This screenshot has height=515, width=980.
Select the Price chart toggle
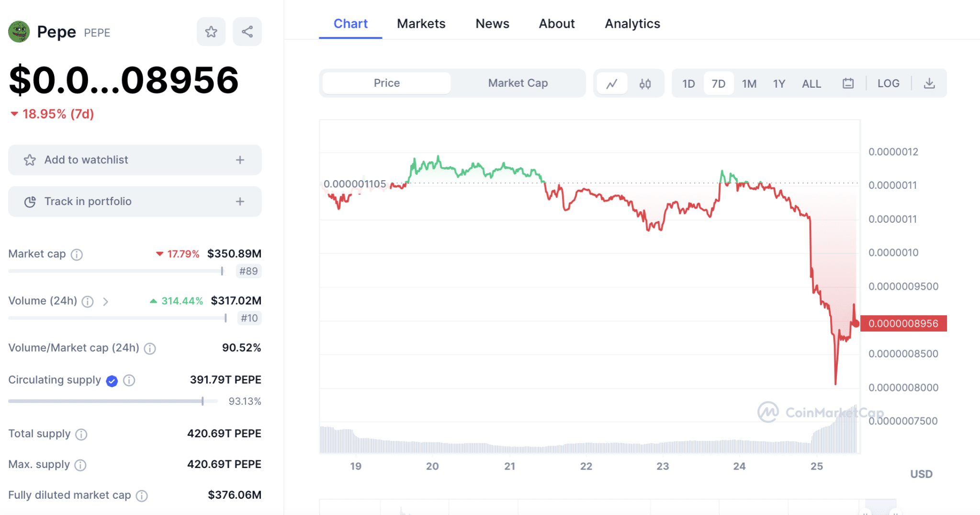click(386, 83)
